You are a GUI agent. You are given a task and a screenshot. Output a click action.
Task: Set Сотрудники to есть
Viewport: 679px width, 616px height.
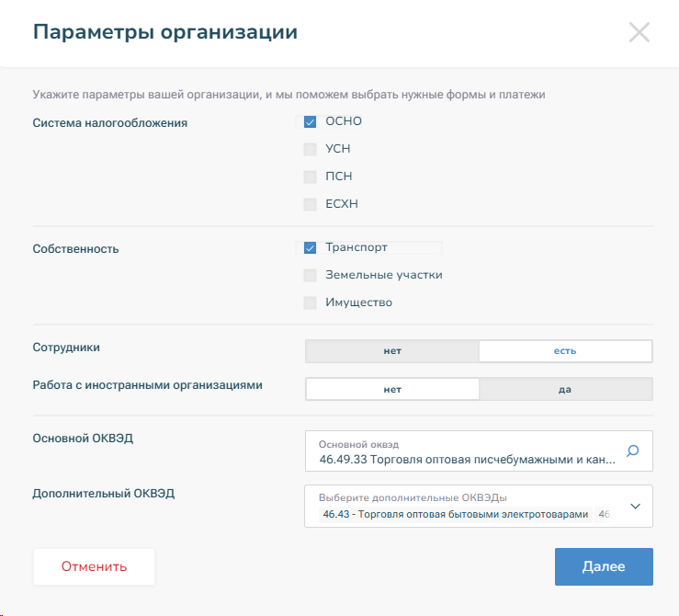coord(564,351)
